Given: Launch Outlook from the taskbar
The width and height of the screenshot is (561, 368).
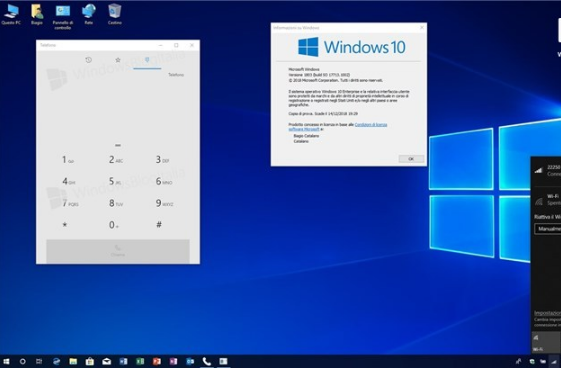Looking at the screenshot, I should [190, 362].
